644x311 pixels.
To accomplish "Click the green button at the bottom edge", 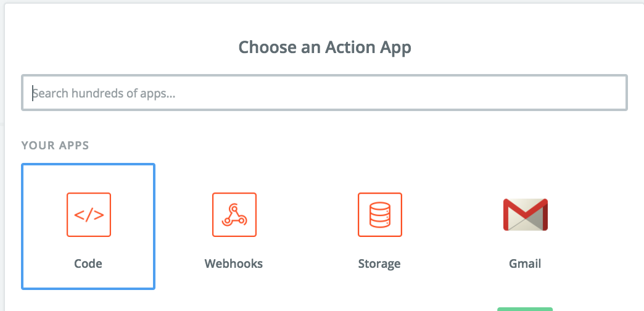I will 525,309.
